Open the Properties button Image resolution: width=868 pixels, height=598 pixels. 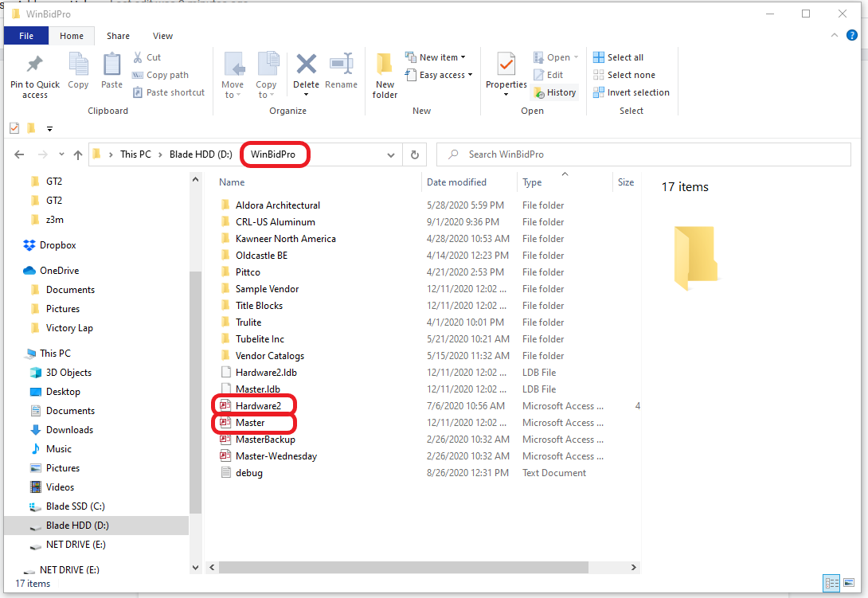[506, 76]
